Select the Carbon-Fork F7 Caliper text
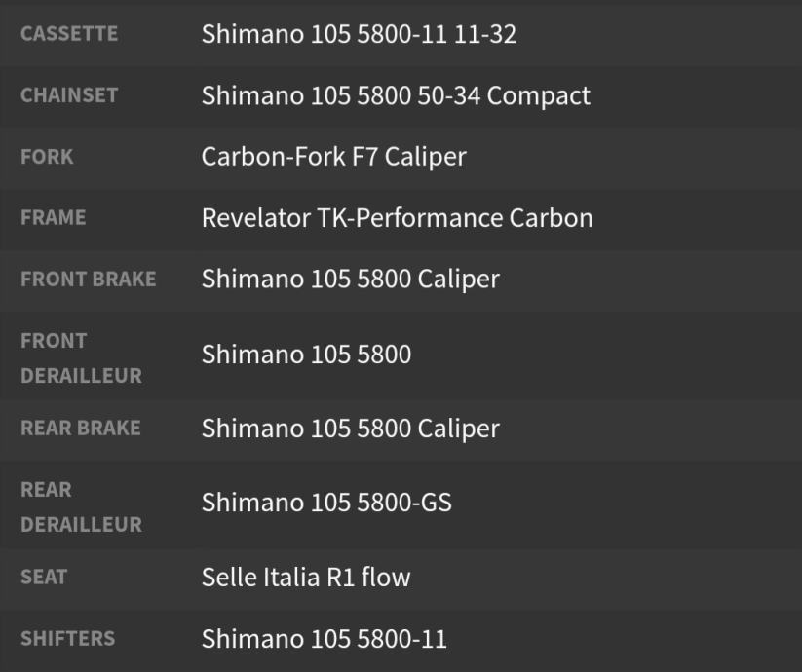 pyautogui.click(x=333, y=156)
